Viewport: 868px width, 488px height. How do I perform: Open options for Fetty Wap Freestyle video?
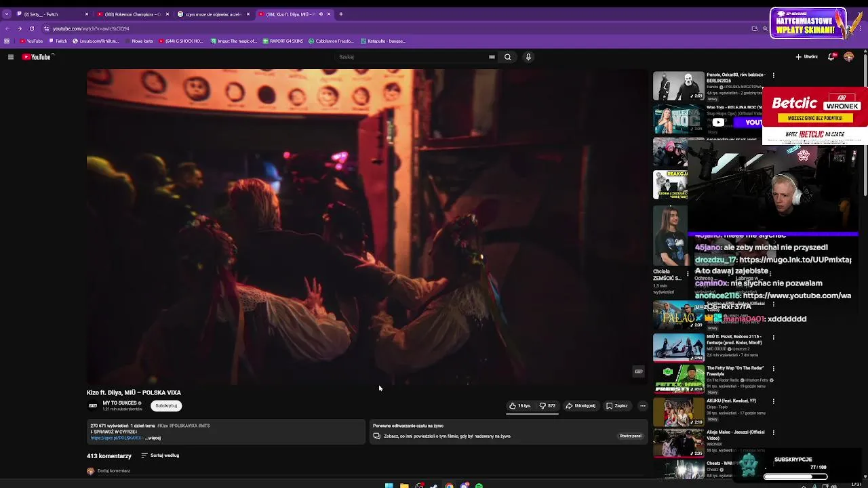click(x=773, y=369)
